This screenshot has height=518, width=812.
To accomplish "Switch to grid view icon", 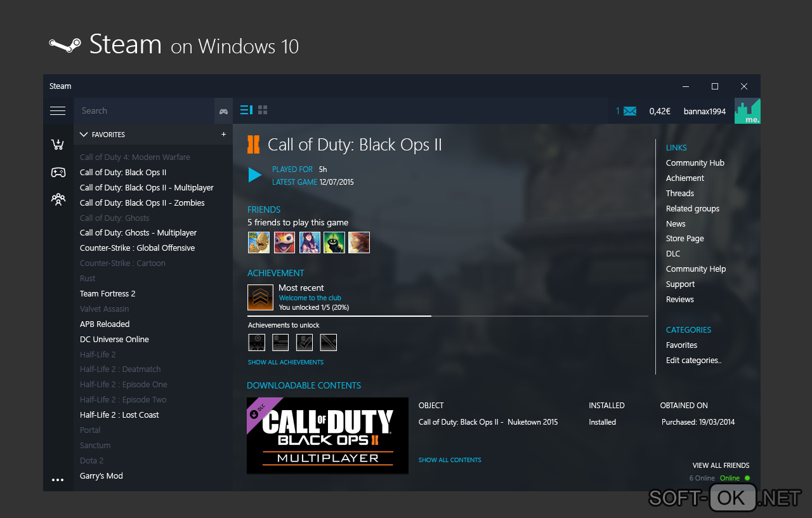I will pos(263,110).
